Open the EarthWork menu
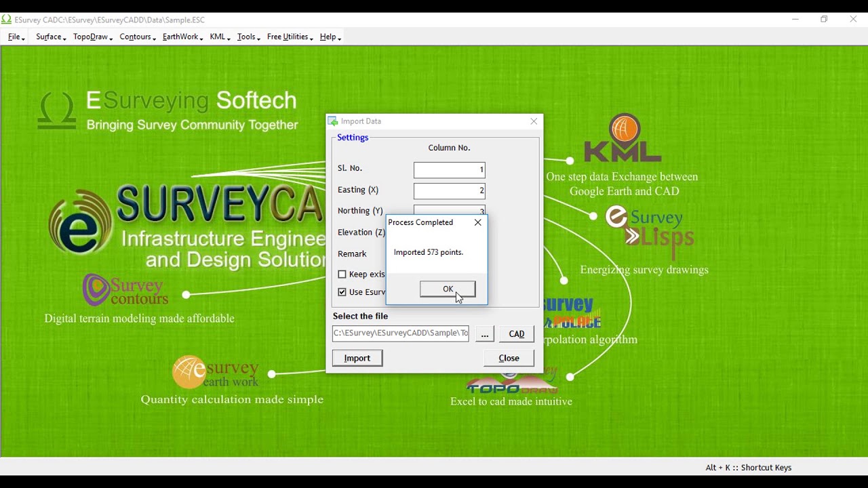Viewport: 868px width, 488px height. point(182,37)
